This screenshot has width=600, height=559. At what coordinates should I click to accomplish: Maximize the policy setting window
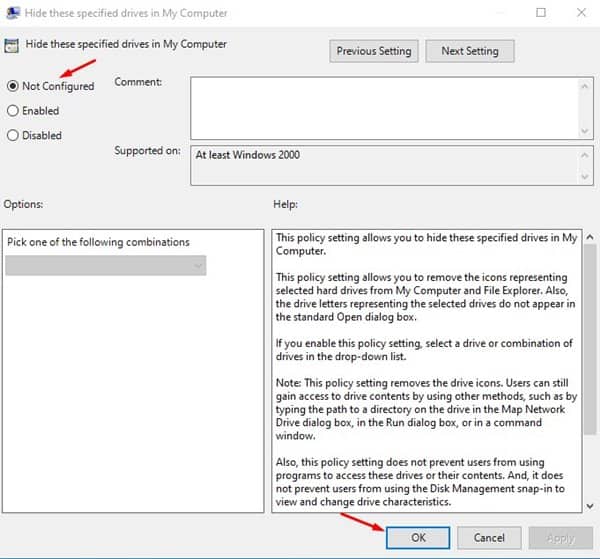541,13
